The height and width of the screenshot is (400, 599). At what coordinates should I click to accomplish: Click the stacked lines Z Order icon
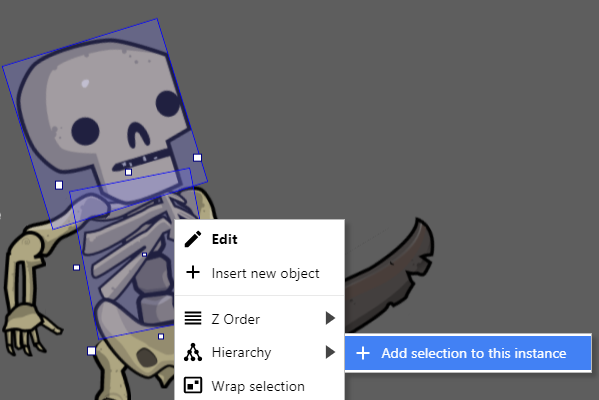[193, 318]
